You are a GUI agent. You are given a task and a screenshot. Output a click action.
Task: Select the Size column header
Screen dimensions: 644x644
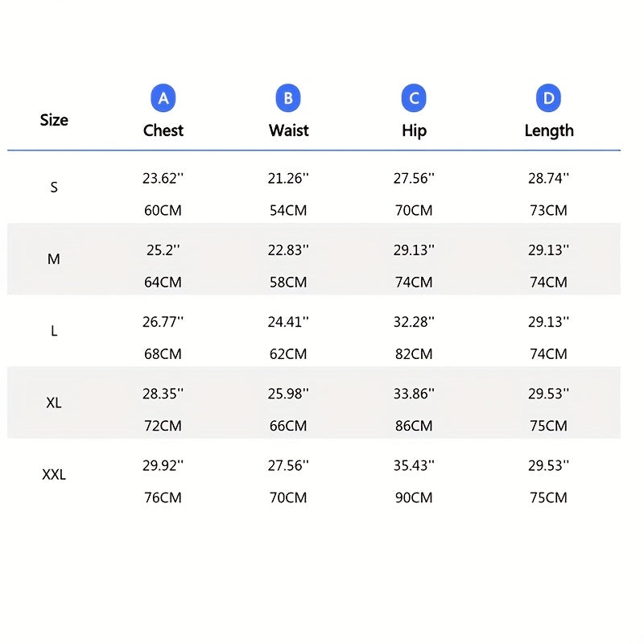(54, 120)
